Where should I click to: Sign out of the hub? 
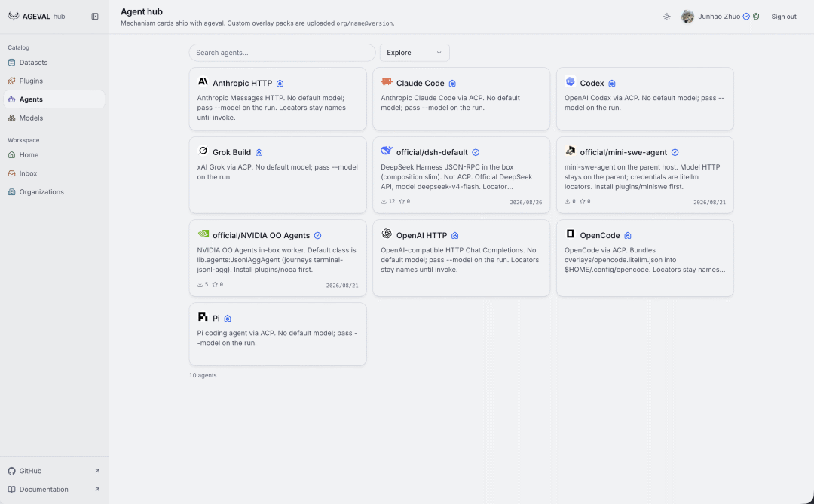(783, 17)
